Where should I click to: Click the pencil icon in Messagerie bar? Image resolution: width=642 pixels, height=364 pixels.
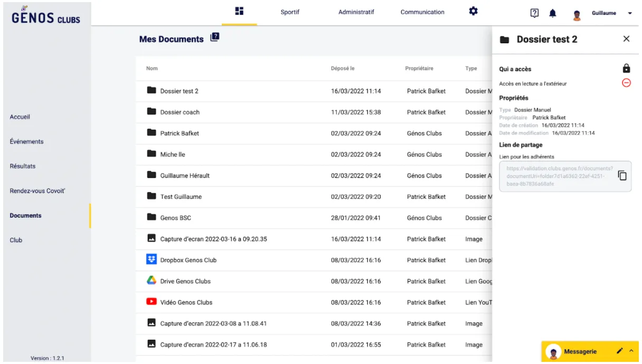[620, 351]
